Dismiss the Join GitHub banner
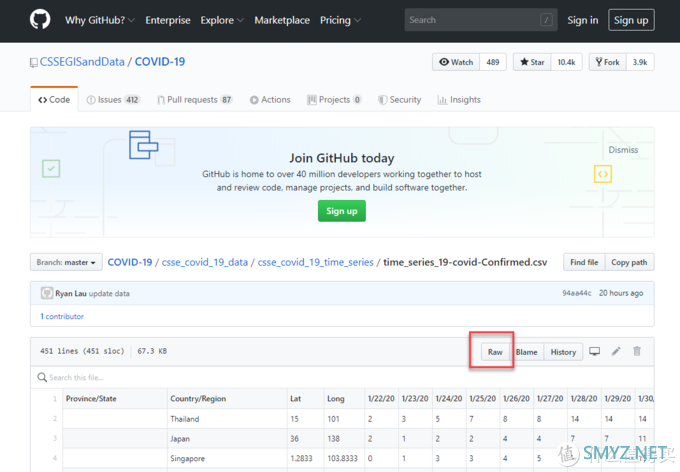The width and height of the screenshot is (680, 472). tap(623, 150)
